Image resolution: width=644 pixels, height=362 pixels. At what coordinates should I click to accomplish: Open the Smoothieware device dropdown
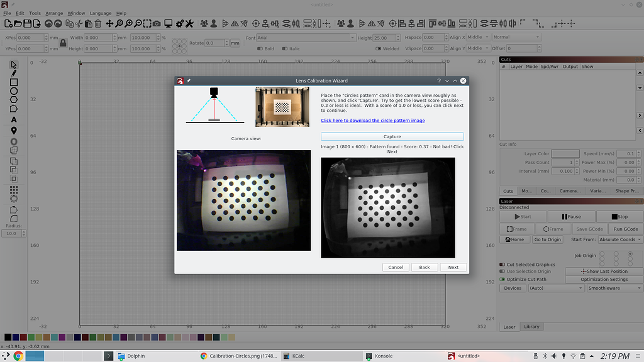coord(613,287)
